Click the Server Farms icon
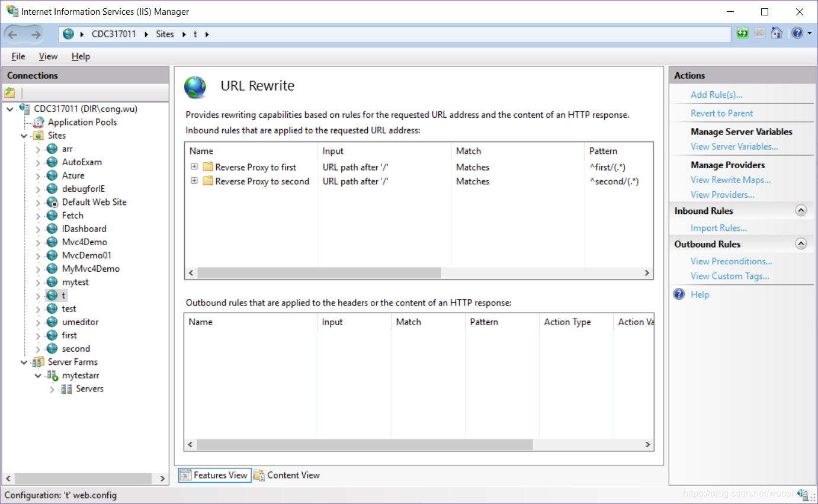This screenshot has width=818, height=504. 38,362
